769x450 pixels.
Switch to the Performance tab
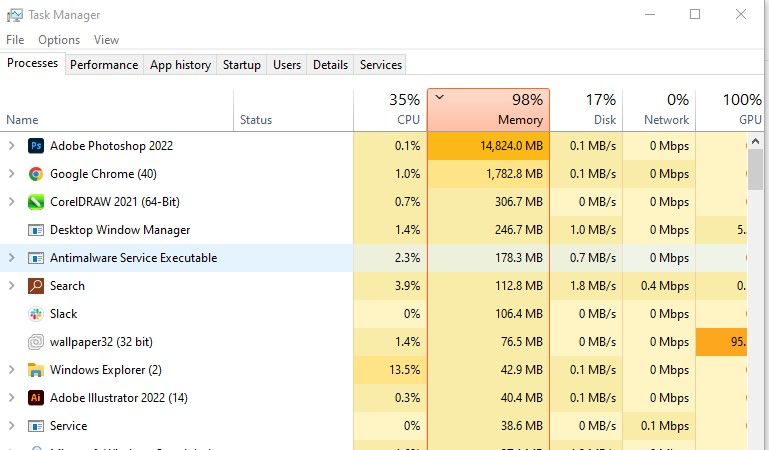tap(104, 65)
